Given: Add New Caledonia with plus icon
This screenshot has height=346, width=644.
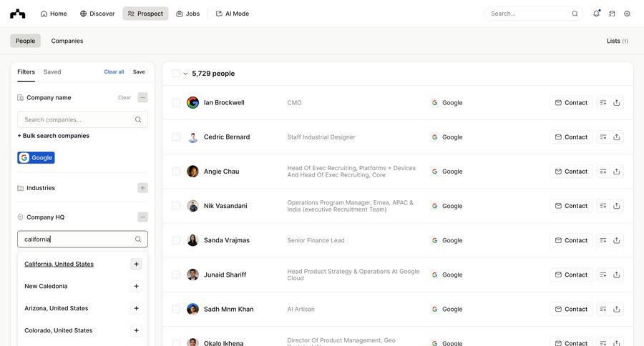Looking at the screenshot, I should tap(137, 286).
